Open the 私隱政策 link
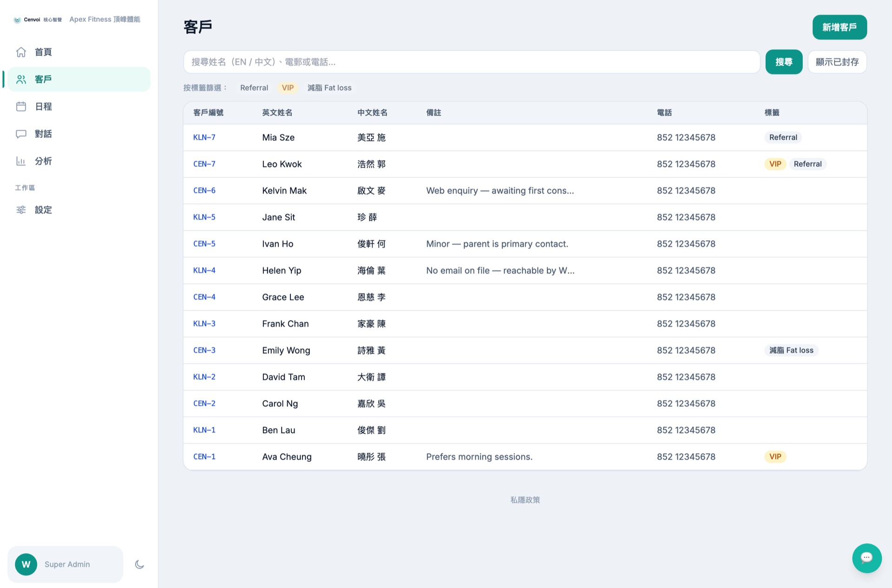892x588 pixels. pyautogui.click(x=525, y=500)
